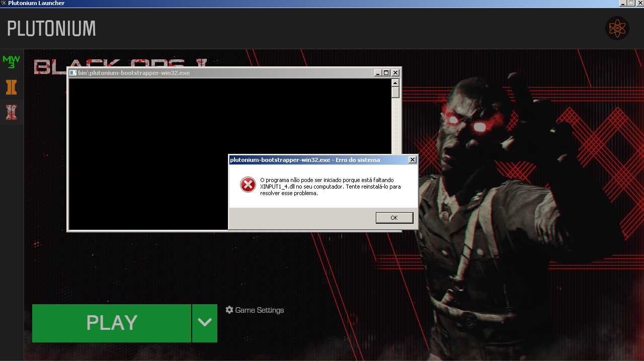Open Game Settings
The width and height of the screenshot is (644, 362).
[255, 310]
